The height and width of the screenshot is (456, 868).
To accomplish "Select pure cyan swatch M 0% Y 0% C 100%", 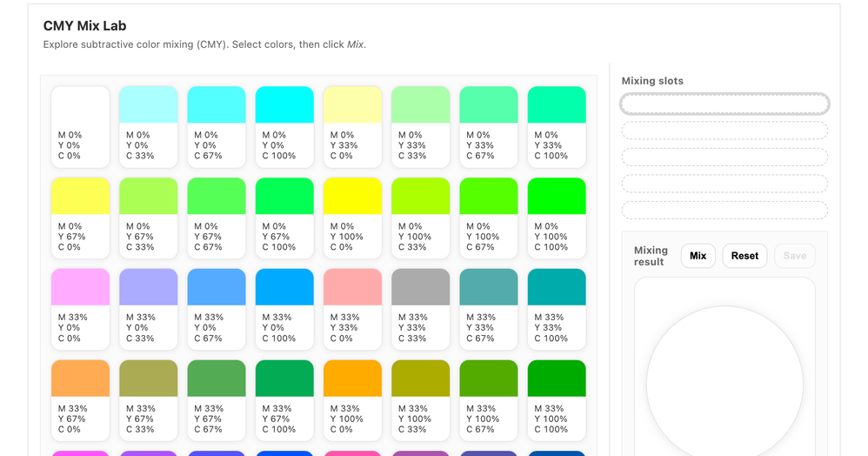I will pyautogui.click(x=284, y=126).
